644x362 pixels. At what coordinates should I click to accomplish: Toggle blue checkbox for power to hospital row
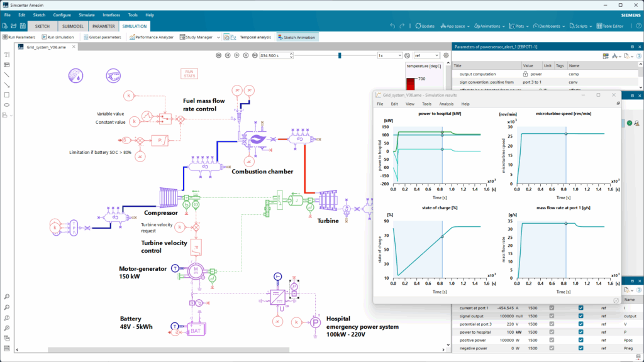point(581,331)
